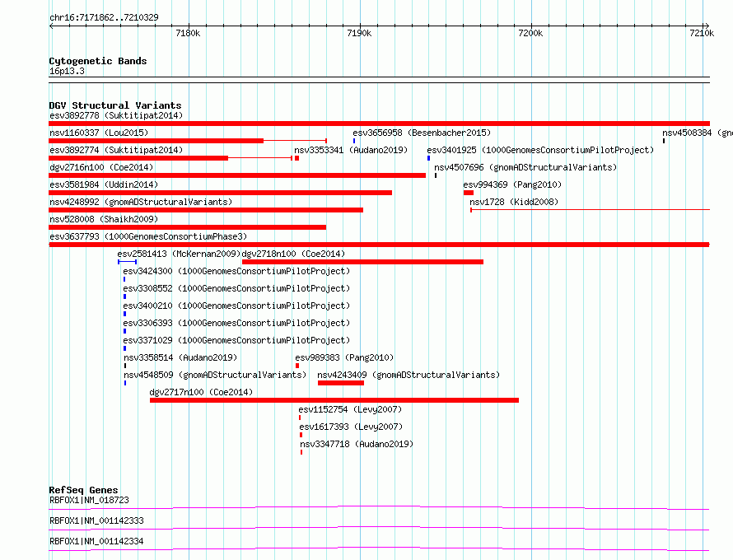Screen dimensions: 733x560
Task: Click the red bar of dgv2717n100
Action: (334, 400)
